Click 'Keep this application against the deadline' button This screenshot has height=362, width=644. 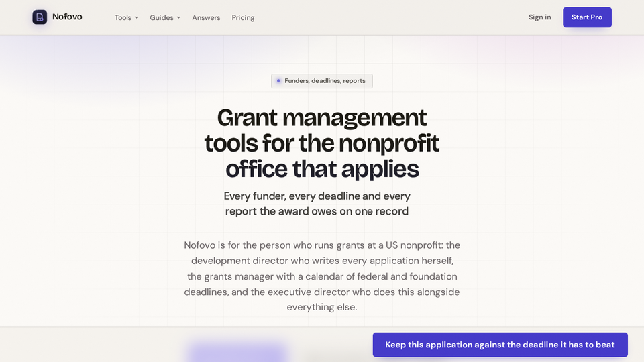point(500,345)
